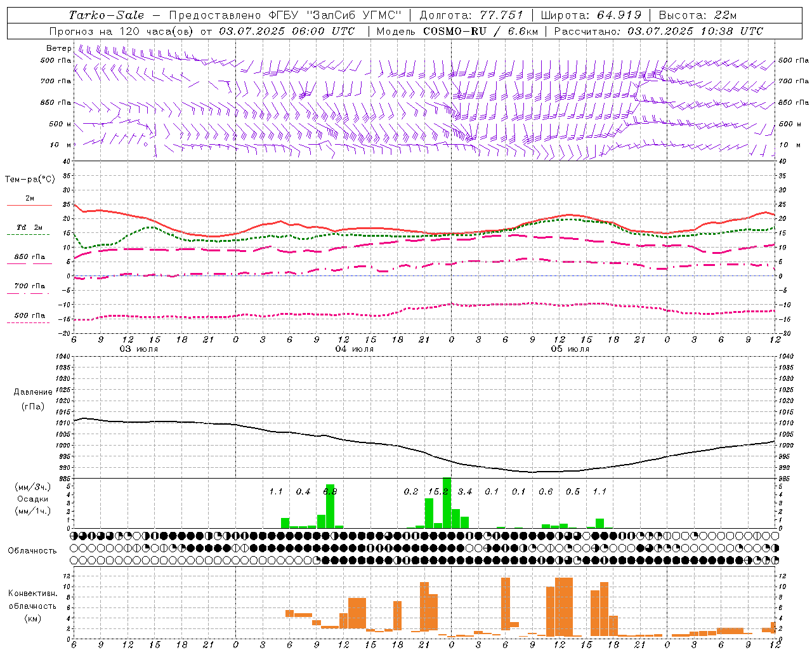Click the 500 гПа temperature legend label

tap(30, 315)
